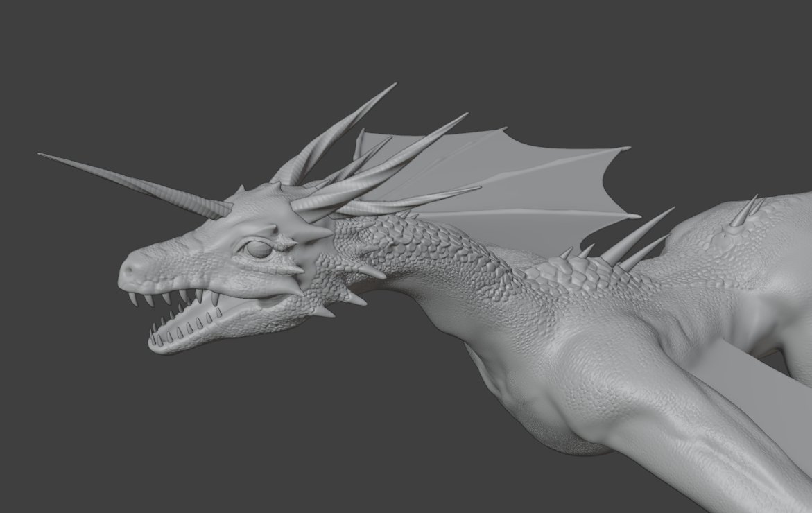Click the dragon's eye on the model
The image size is (812, 513).
(259, 250)
